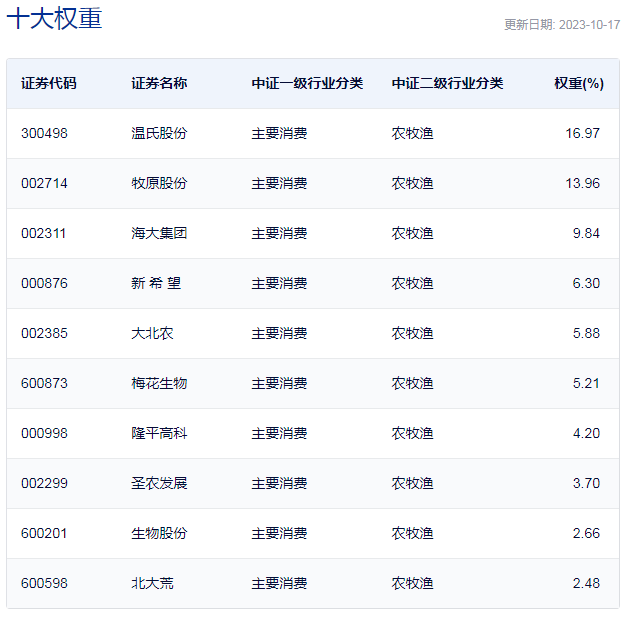Select security code 002714
Viewport: 628px width, 617px height.
tap(44, 183)
